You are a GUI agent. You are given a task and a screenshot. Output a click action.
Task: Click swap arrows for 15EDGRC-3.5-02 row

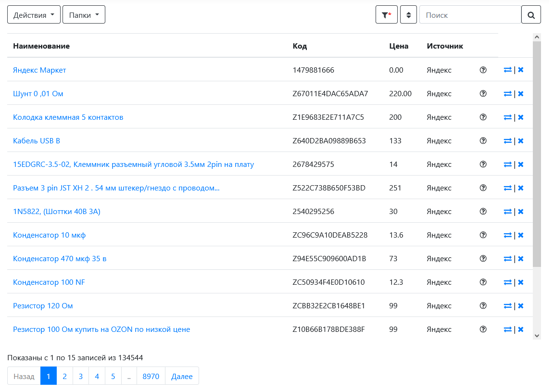(x=508, y=164)
